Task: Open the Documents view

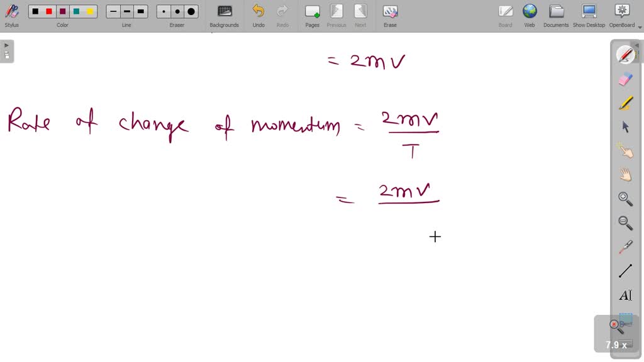Action: coord(556,16)
